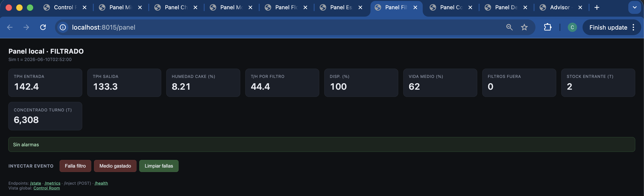The image size is (644, 196).
Task: Inject the Medio gastado event
Action: (115, 166)
